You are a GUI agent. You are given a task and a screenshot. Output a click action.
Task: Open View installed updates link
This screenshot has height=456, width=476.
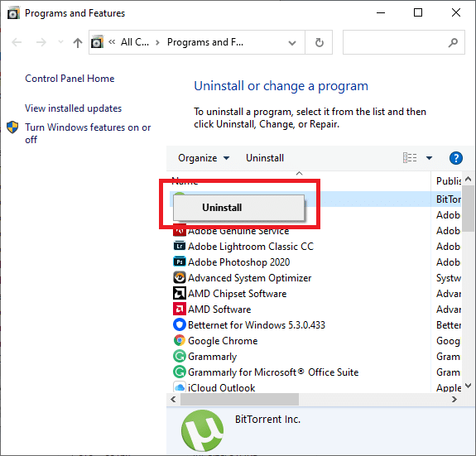[73, 108]
